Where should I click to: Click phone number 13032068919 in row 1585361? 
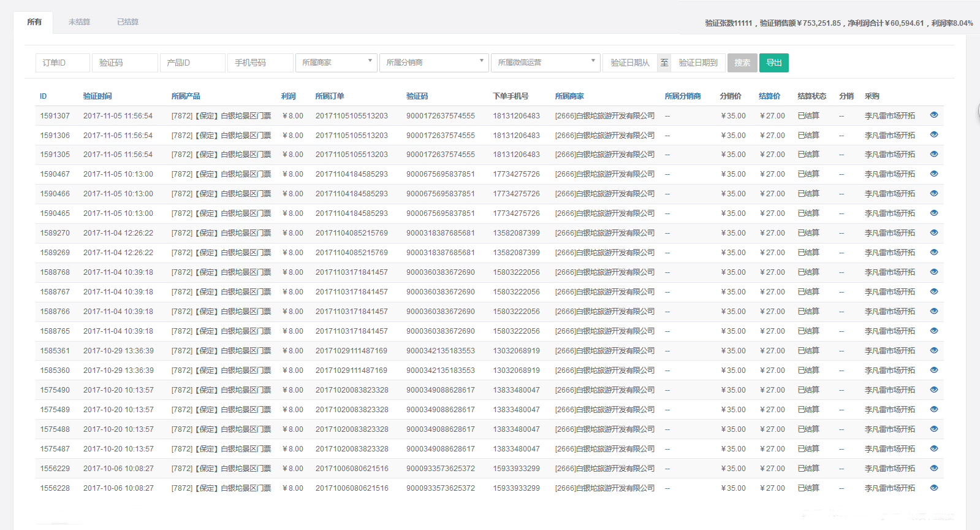(x=517, y=351)
